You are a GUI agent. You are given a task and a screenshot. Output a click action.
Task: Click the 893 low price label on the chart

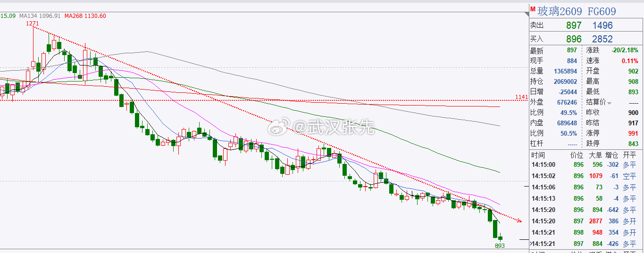[500, 245]
